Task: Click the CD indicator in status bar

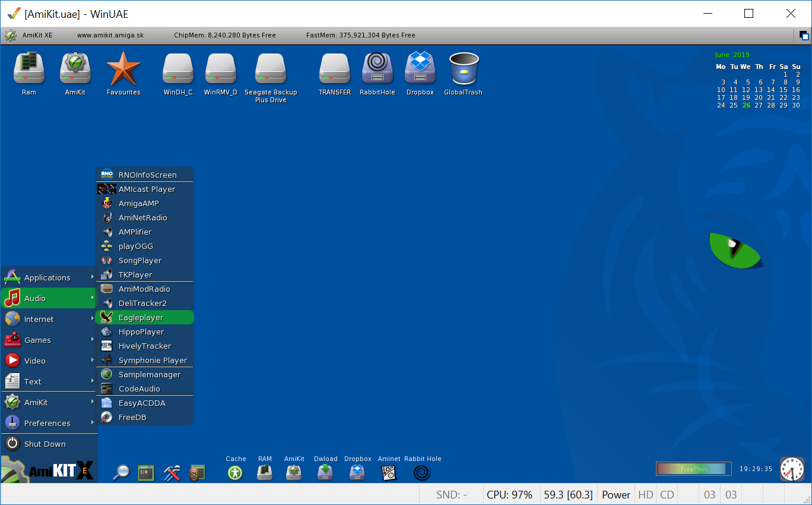Action: [x=667, y=495]
